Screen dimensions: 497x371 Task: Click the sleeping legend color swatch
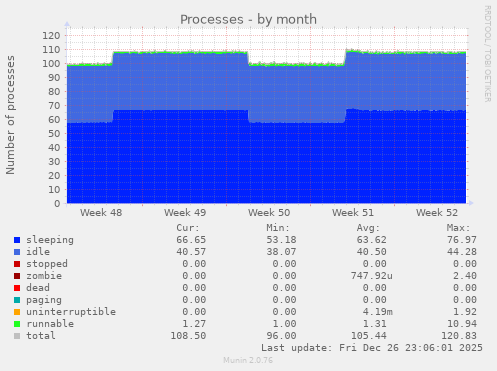(17, 240)
